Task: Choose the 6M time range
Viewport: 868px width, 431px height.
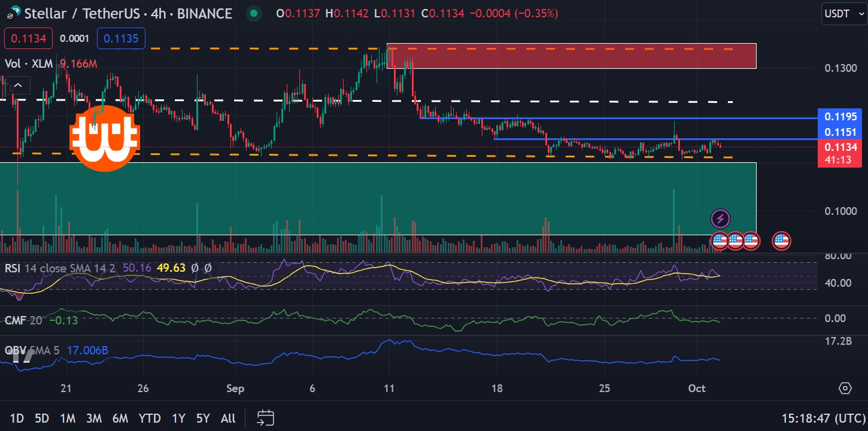Action: [120, 418]
